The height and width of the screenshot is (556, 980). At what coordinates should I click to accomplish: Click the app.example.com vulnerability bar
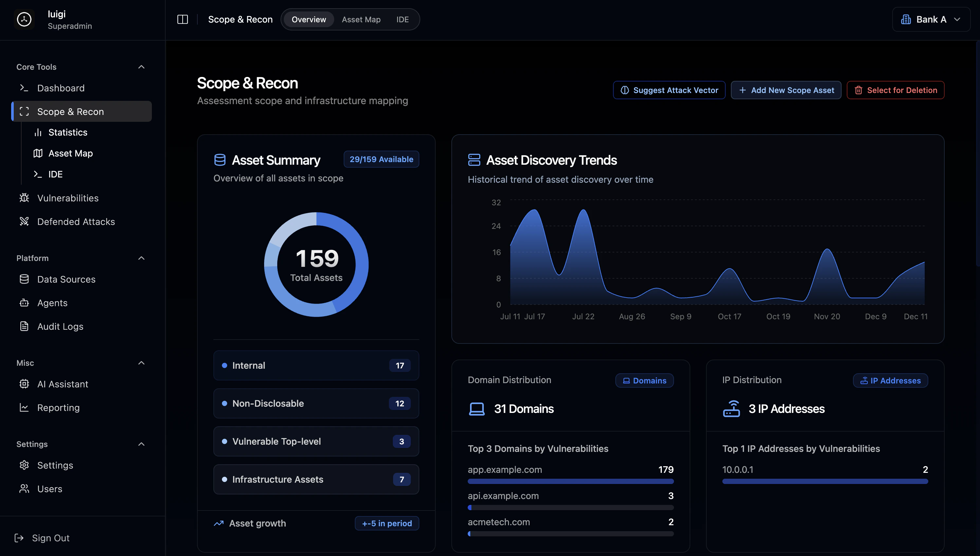(570, 481)
